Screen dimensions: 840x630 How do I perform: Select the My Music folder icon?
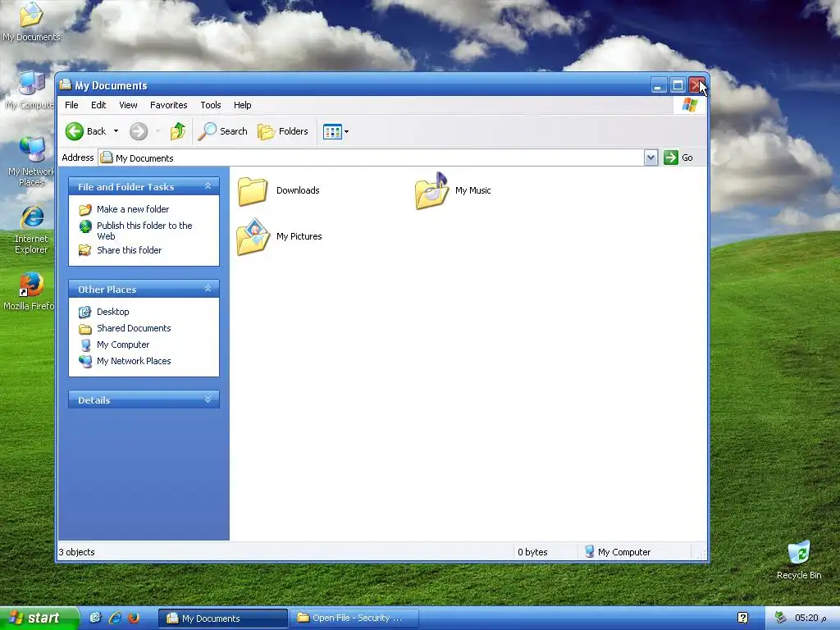(431, 190)
